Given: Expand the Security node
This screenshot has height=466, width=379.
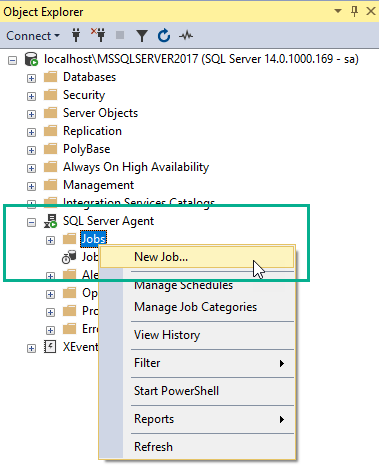Looking at the screenshot, I should pyautogui.click(x=31, y=97).
